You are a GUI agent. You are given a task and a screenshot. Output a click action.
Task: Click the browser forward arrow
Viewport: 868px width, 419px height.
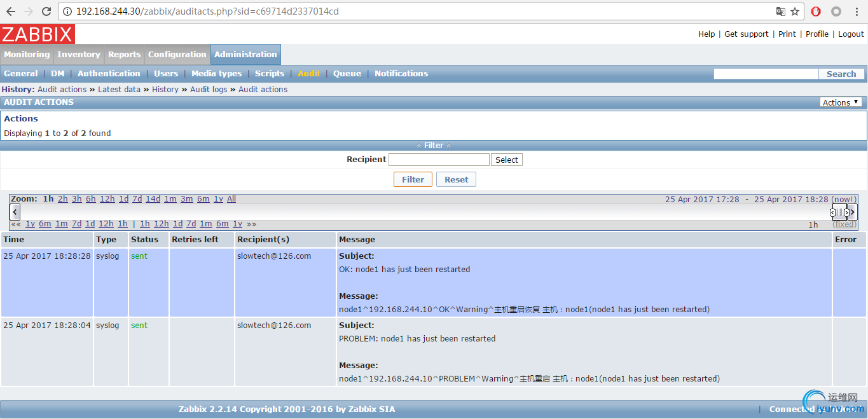pyautogui.click(x=29, y=11)
